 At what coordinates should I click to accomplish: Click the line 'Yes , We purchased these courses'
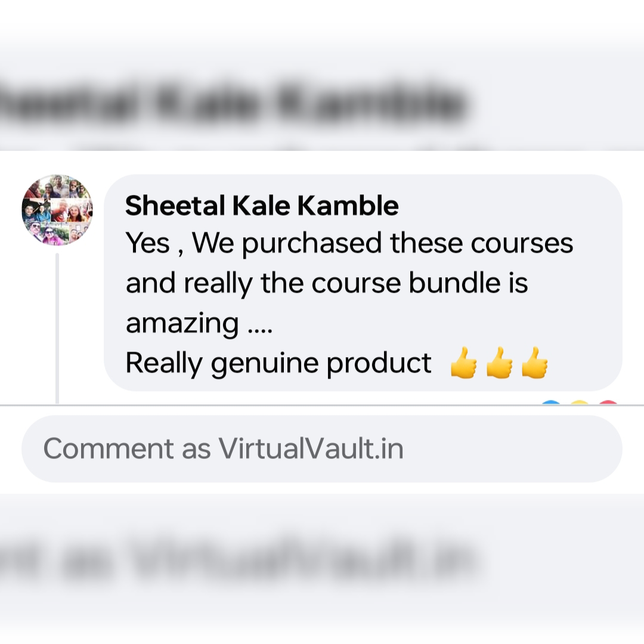coord(349,243)
